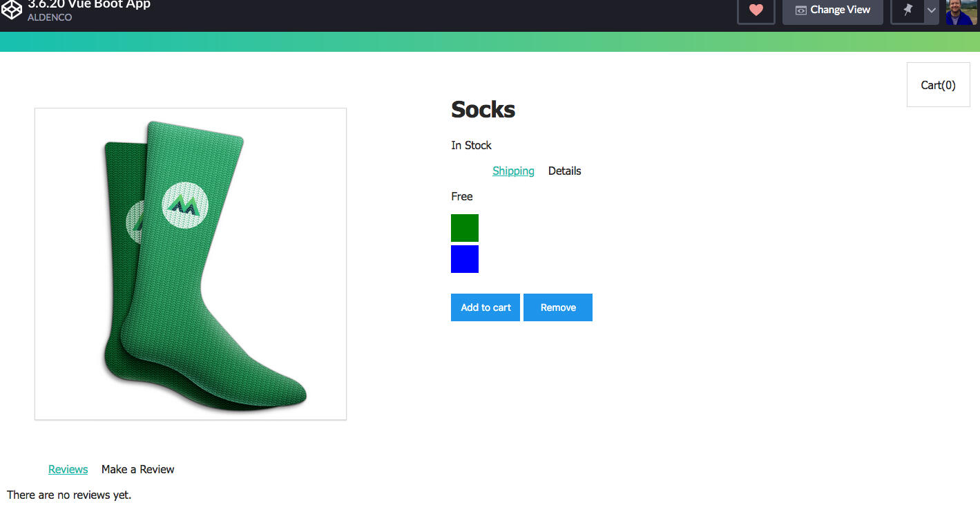980x523 pixels.
Task: Click the CodePen logo icon
Action: 12,9
